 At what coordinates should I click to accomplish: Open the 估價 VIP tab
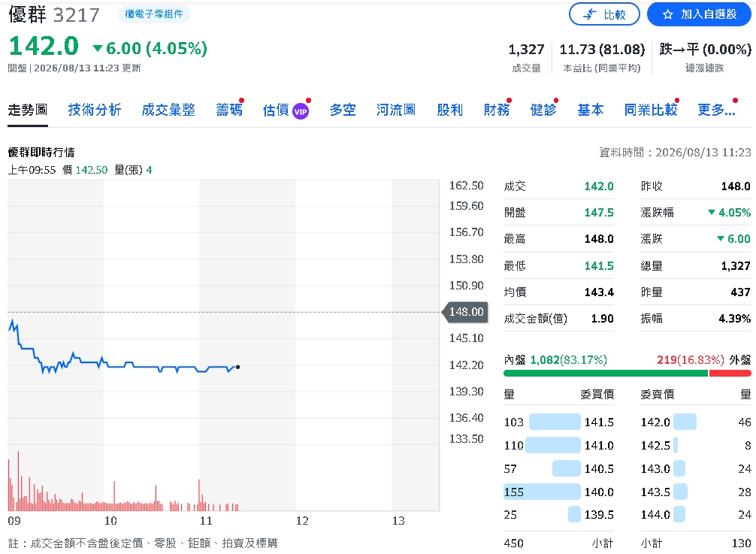[x=286, y=110]
